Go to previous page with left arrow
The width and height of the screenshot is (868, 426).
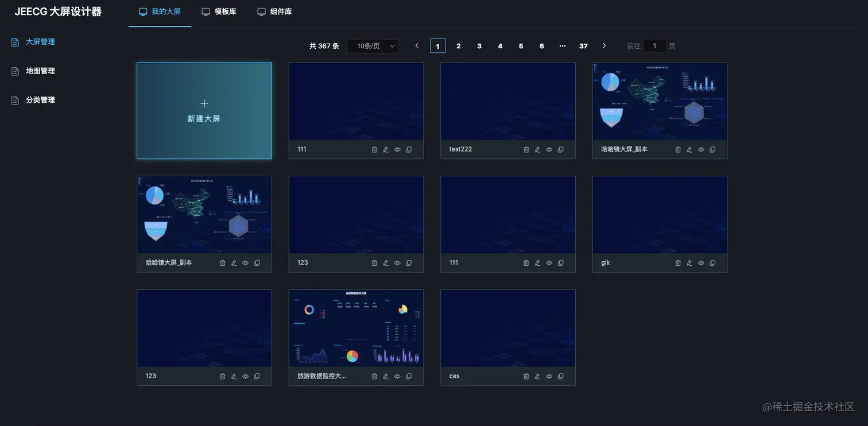click(417, 46)
